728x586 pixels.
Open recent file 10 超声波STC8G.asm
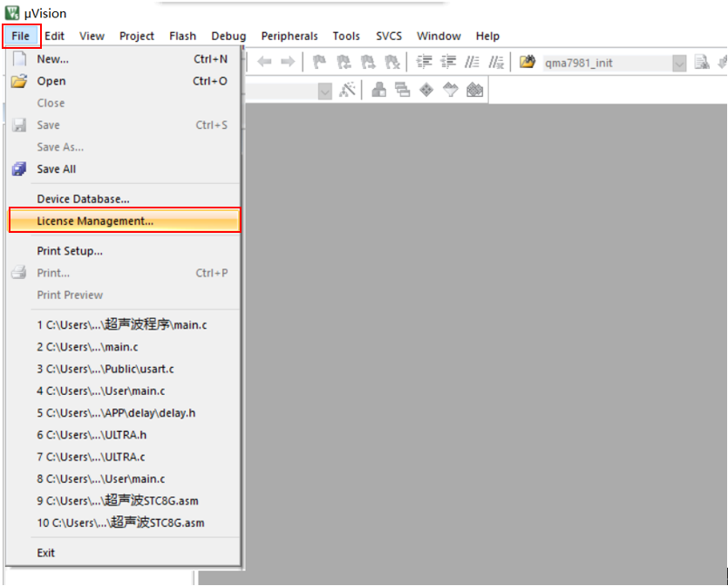(124, 523)
